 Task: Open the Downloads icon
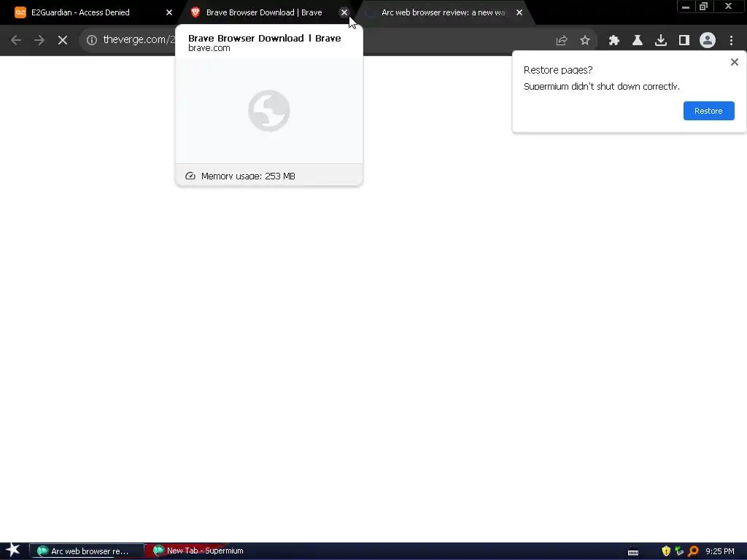(x=661, y=41)
